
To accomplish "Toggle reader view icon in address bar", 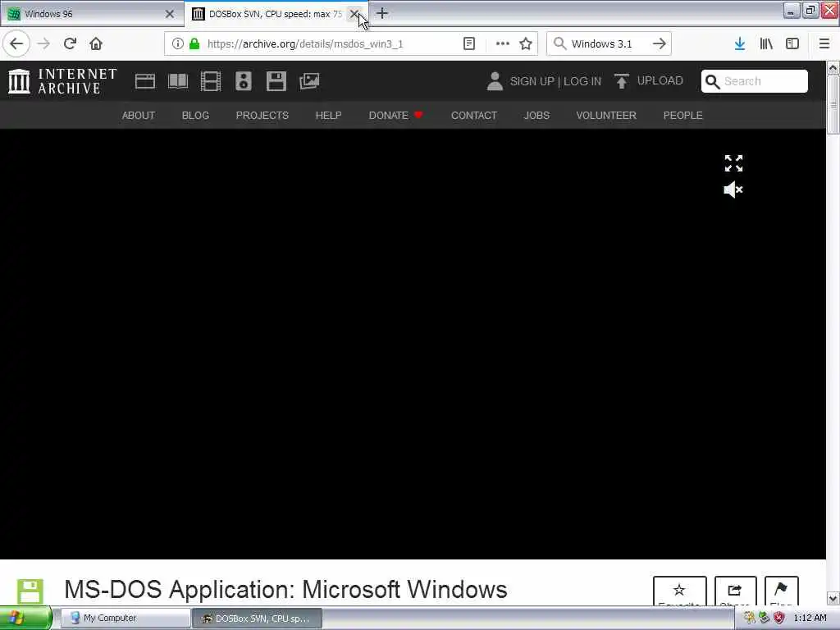I will point(468,44).
